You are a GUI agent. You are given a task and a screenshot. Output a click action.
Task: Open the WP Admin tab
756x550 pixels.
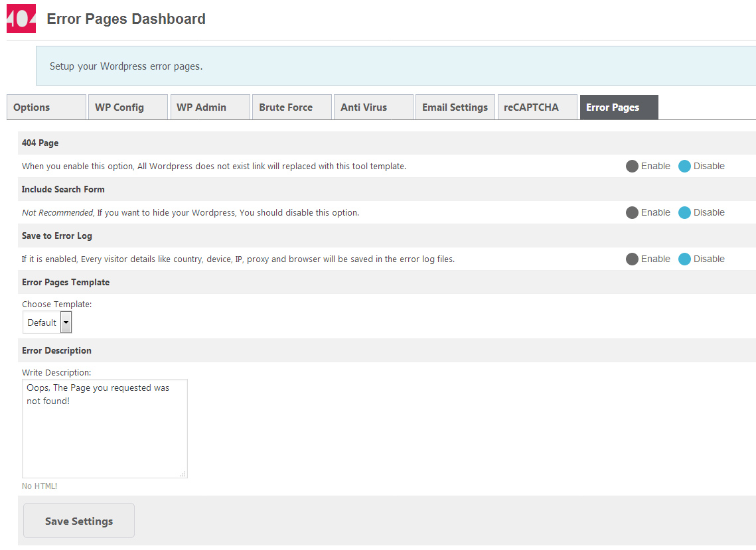(x=210, y=107)
